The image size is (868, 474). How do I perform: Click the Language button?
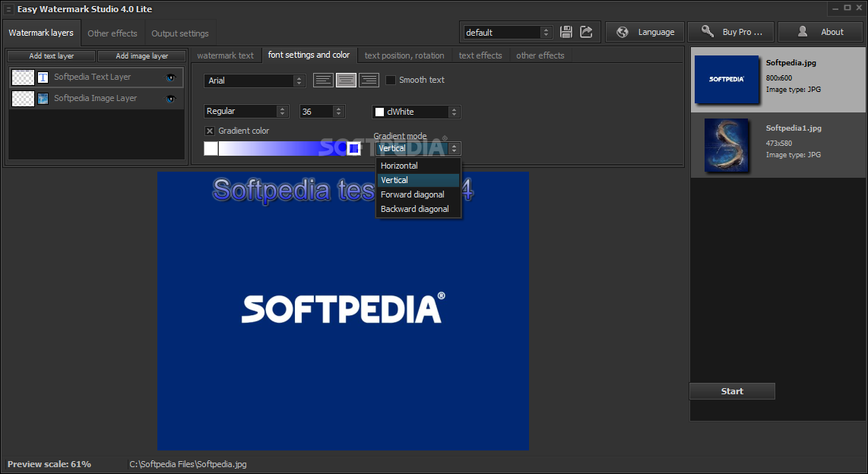645,32
